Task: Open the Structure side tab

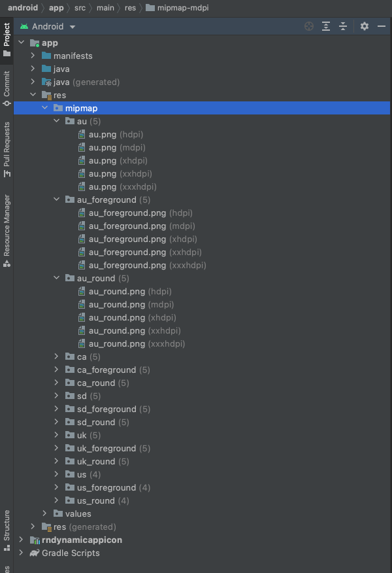Action: (x=7, y=530)
